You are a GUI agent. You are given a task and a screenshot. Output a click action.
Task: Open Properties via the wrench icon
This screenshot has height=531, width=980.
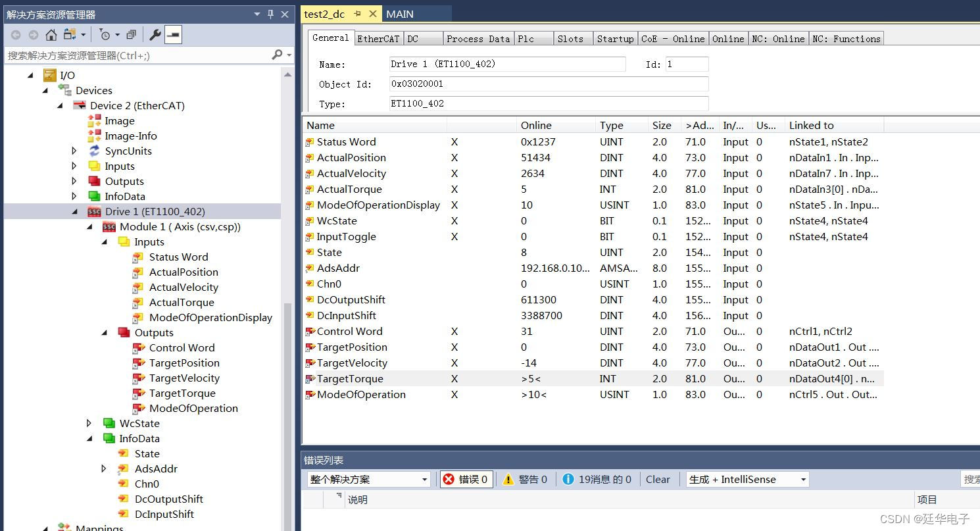coord(155,35)
